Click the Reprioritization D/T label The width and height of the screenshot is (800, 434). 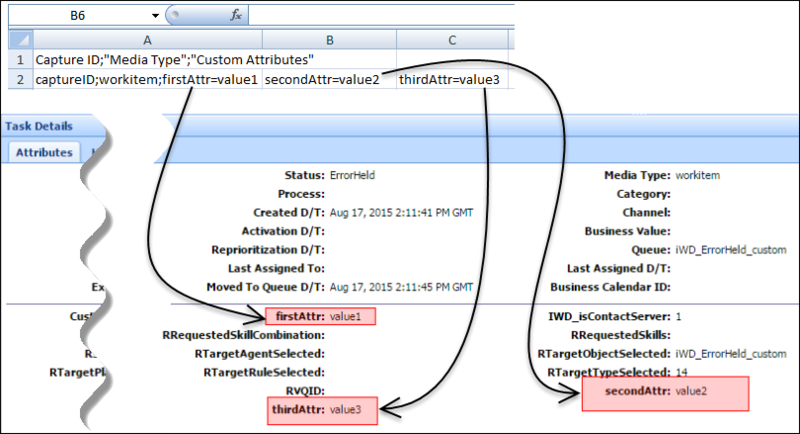(268, 250)
